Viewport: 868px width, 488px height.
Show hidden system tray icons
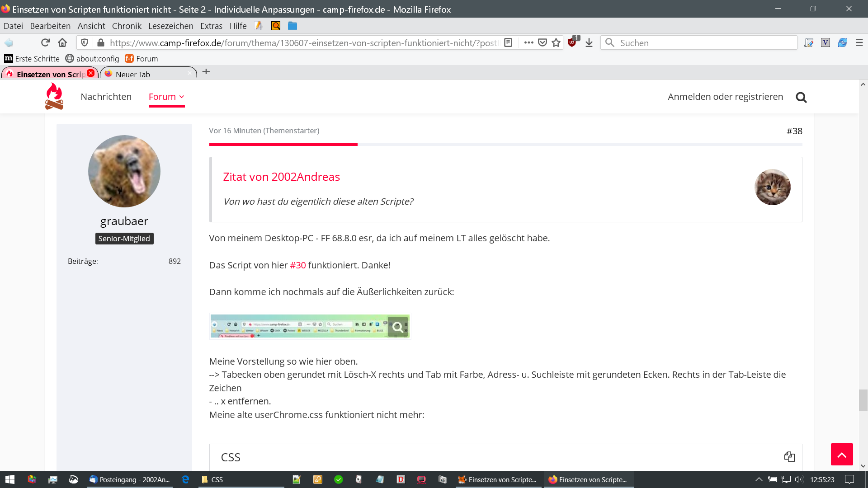(759, 479)
